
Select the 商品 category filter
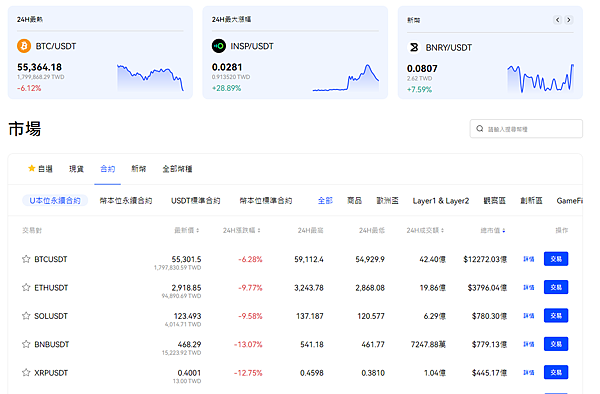point(354,200)
